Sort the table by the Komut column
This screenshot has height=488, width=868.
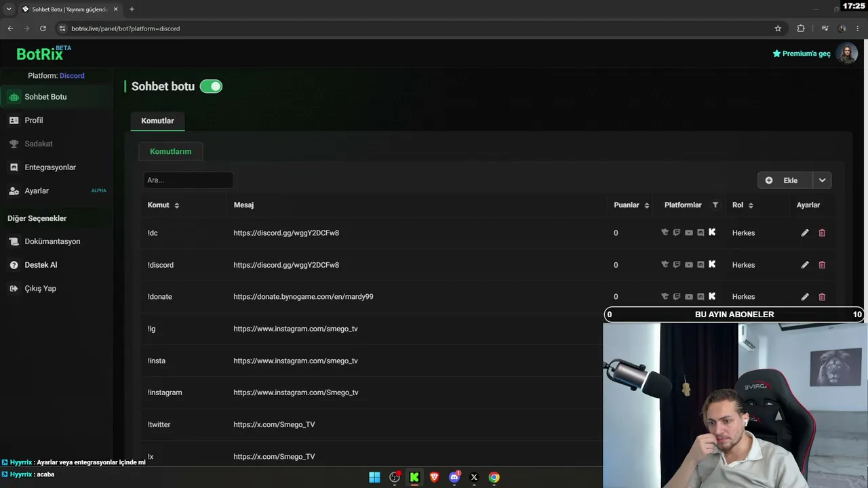click(163, 205)
